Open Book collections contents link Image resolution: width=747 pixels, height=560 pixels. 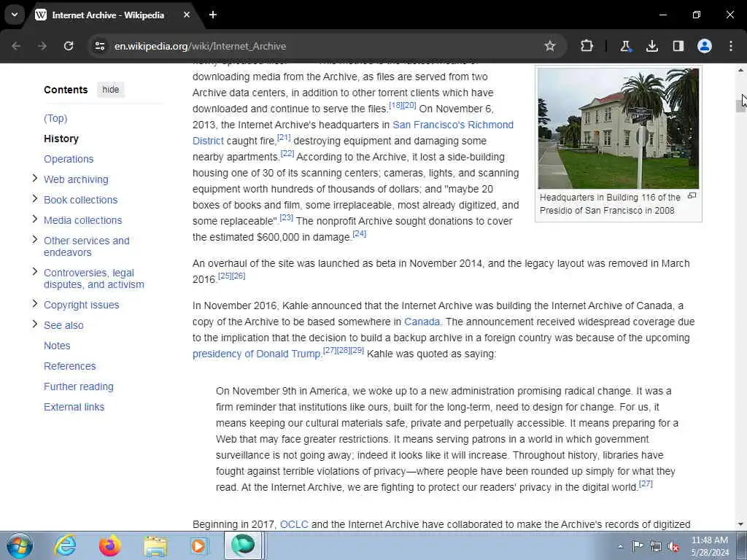point(80,200)
